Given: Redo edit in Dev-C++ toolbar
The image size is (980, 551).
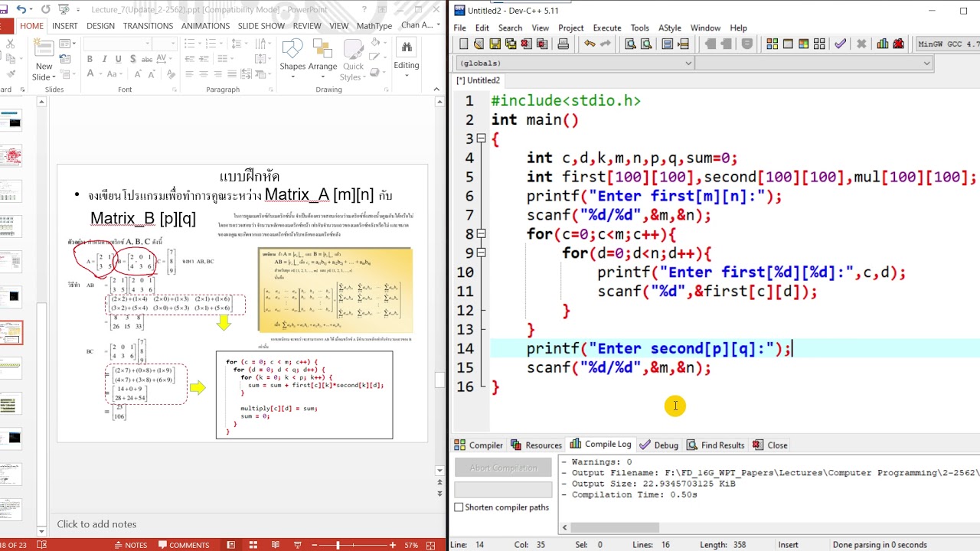Looking at the screenshot, I should tap(605, 44).
